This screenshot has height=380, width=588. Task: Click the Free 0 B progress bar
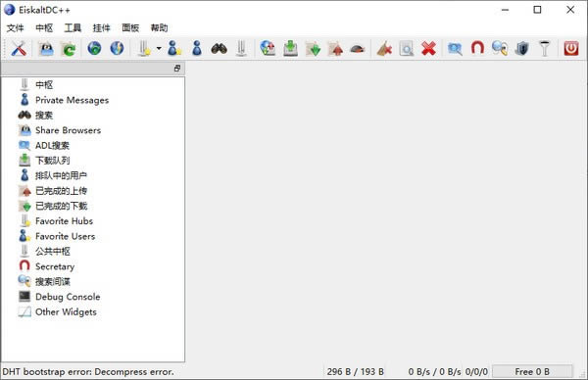pyautogui.click(x=532, y=372)
